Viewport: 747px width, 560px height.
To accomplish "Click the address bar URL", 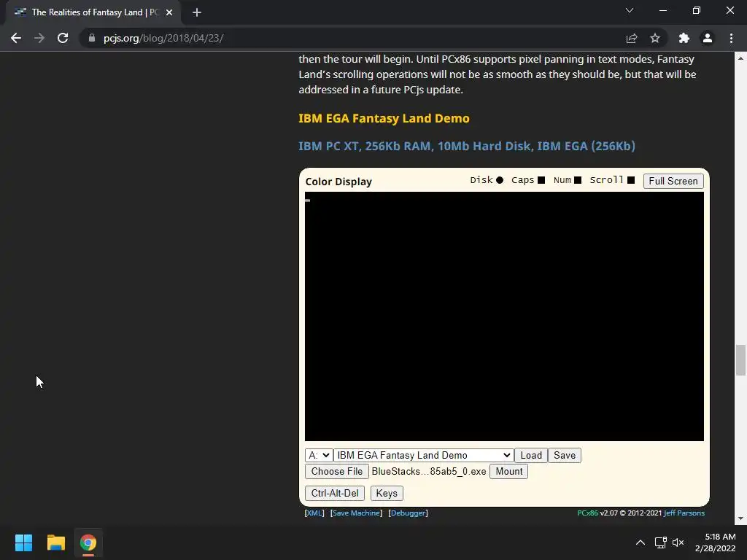I will click(x=163, y=38).
